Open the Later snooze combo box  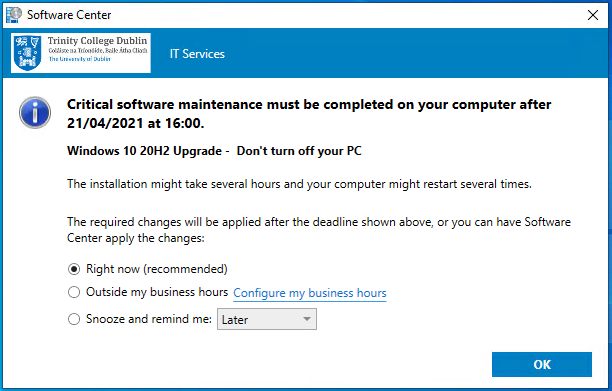pos(267,319)
